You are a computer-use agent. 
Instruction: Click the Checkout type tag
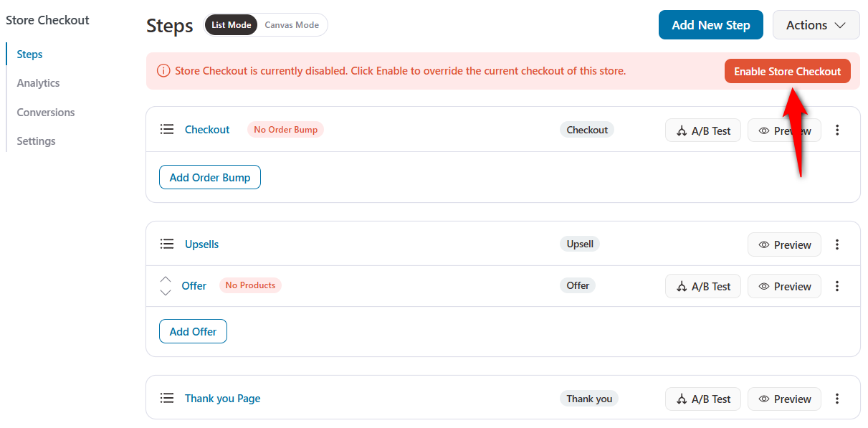(x=587, y=130)
